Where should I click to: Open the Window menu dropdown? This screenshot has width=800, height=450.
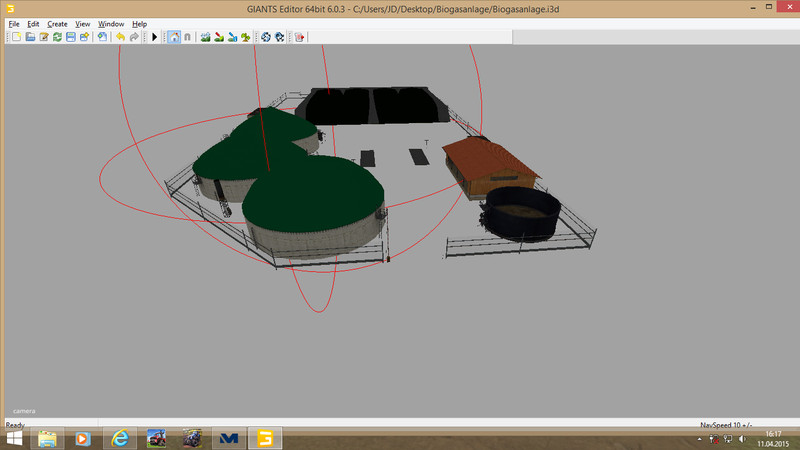pyautogui.click(x=111, y=23)
